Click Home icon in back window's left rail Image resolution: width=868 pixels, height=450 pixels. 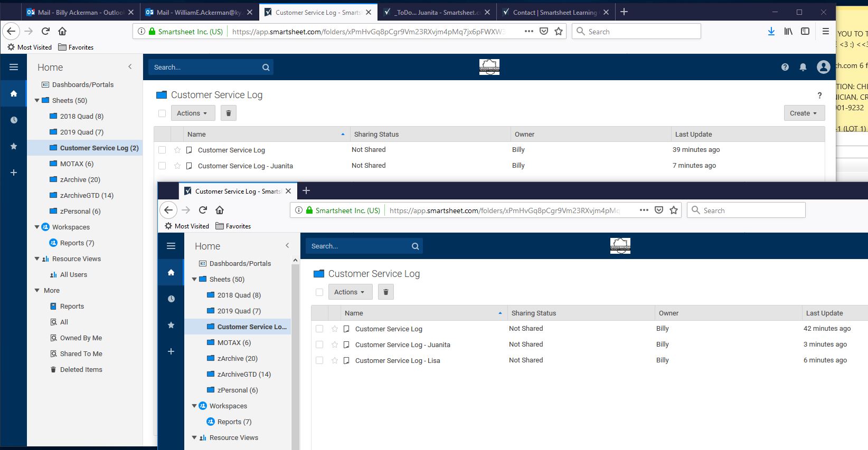pos(14,93)
